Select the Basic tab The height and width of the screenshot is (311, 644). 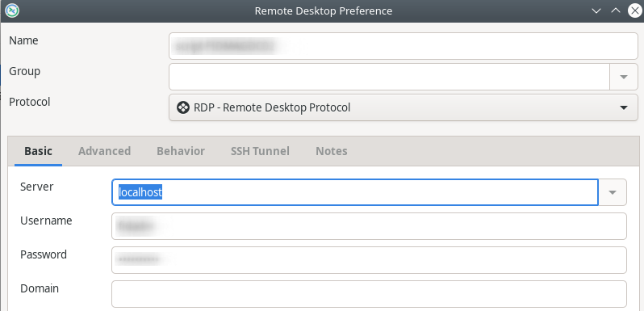pyautogui.click(x=38, y=151)
